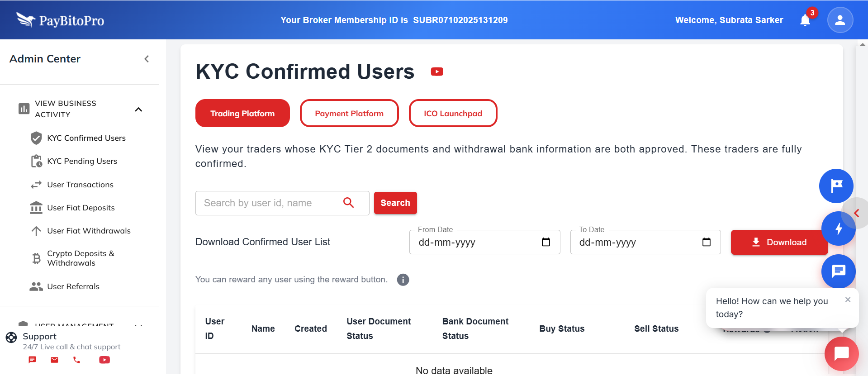This screenshot has width=868, height=376.
Task: Click the reward info icon
Action: click(403, 280)
